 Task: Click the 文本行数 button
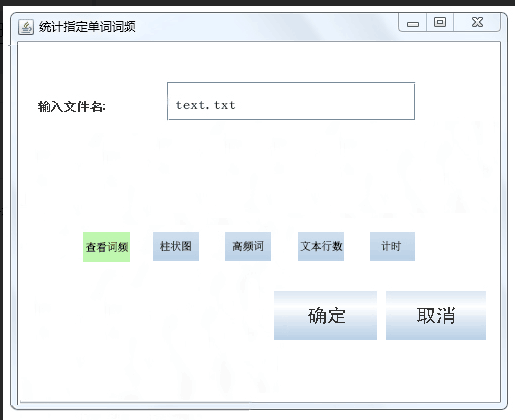tap(321, 246)
